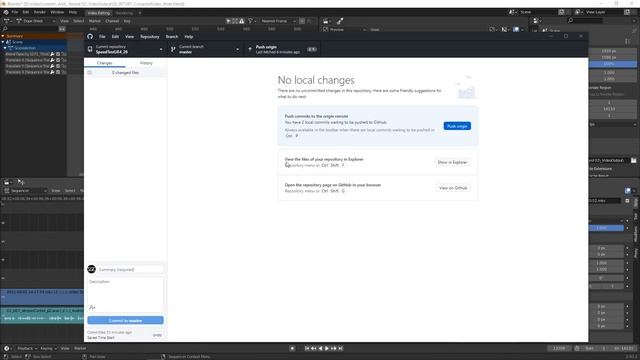This screenshot has width=640, height=360.
Task: Open the Playback dropdown in Blender timeline
Action: 27,348
